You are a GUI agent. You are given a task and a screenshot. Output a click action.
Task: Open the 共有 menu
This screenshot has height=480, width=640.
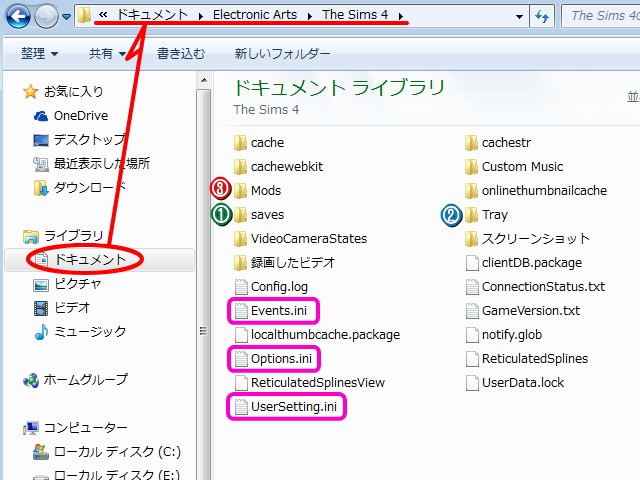tap(107, 53)
